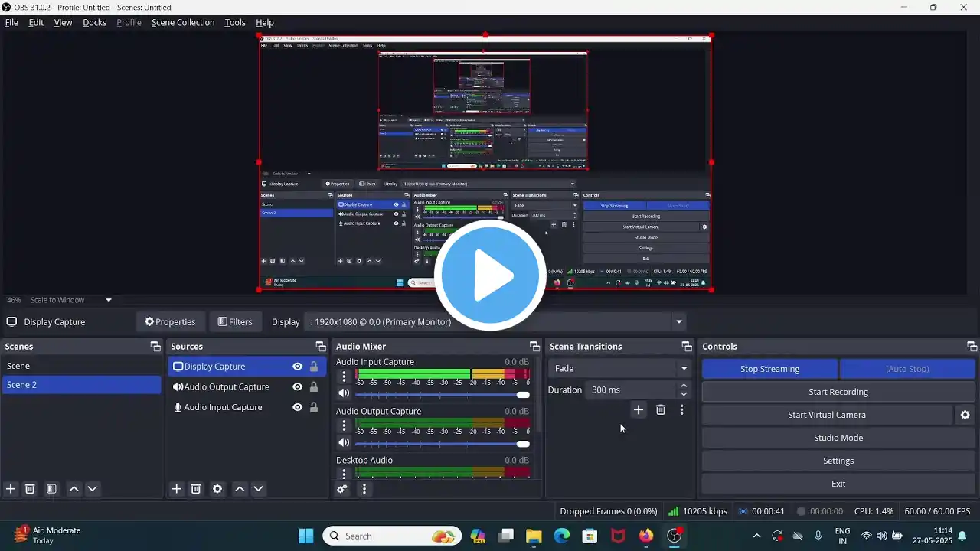This screenshot has width=980, height=551.
Task: Toggle visibility of the Audio Input Capture source
Action: pos(297,407)
